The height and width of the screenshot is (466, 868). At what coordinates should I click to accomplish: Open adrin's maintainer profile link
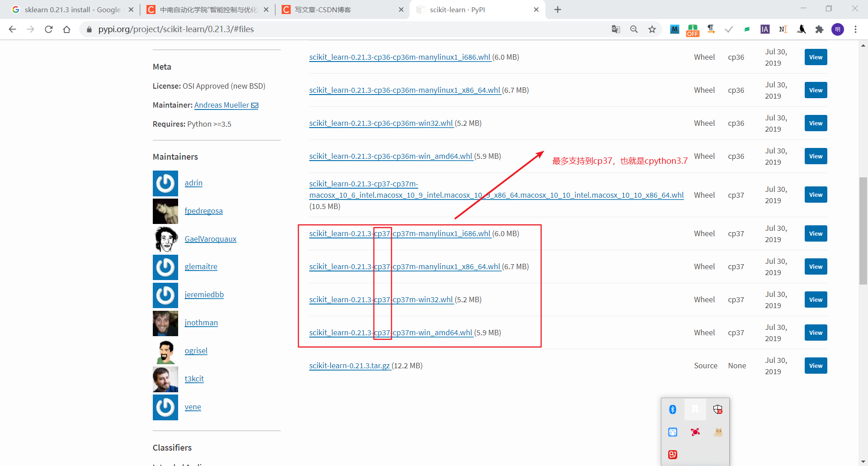coord(193,183)
